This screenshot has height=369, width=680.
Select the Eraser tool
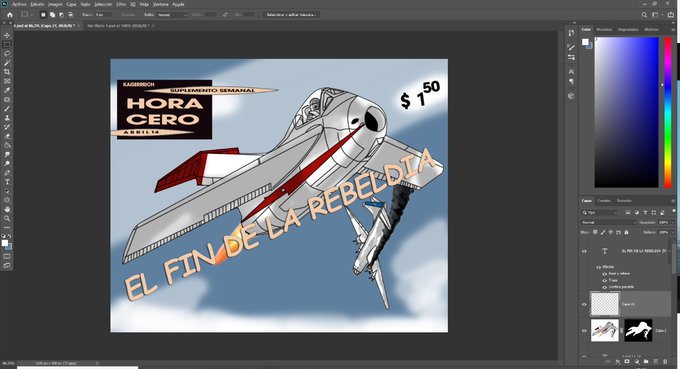[x=7, y=136]
